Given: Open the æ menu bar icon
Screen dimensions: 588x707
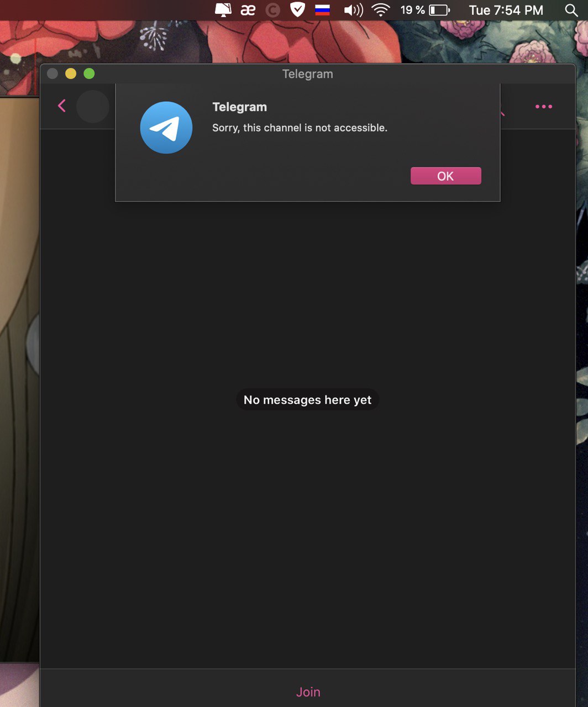Looking at the screenshot, I should pyautogui.click(x=248, y=10).
